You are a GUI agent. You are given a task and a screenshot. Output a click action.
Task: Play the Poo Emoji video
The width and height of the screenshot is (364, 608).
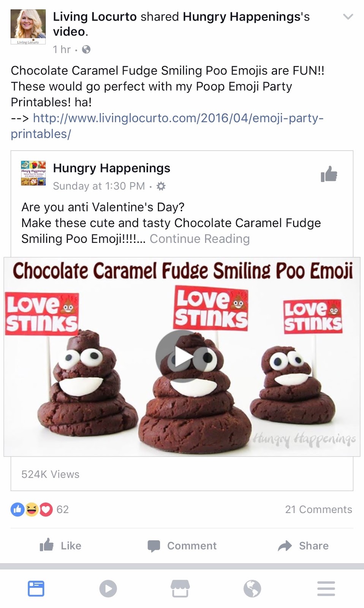tap(182, 356)
